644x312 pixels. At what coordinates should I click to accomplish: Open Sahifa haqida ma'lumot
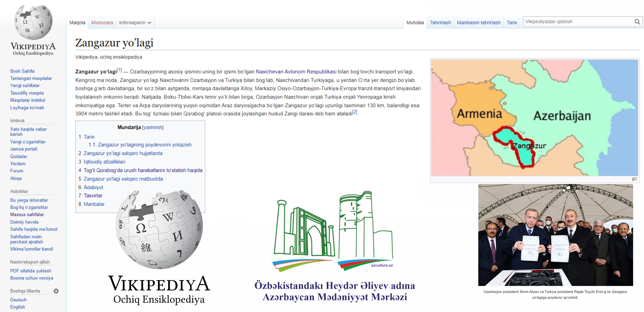pyautogui.click(x=34, y=229)
